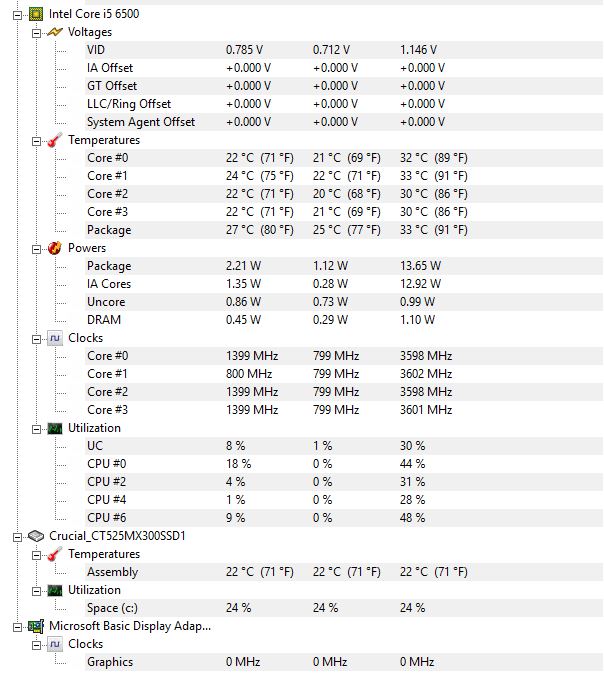604x673 pixels.
Task: Click the CPU Utilization graph icon
Action: (x=55, y=428)
